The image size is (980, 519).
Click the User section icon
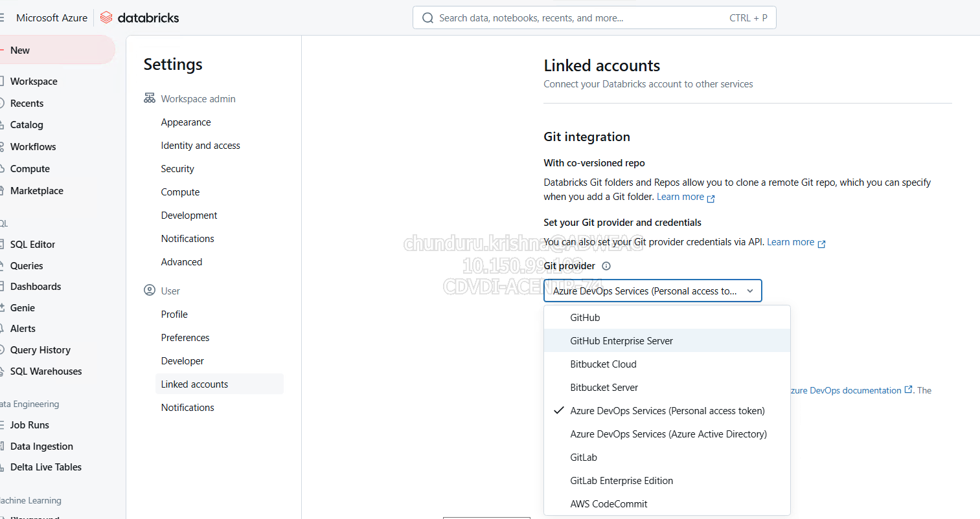tap(150, 291)
